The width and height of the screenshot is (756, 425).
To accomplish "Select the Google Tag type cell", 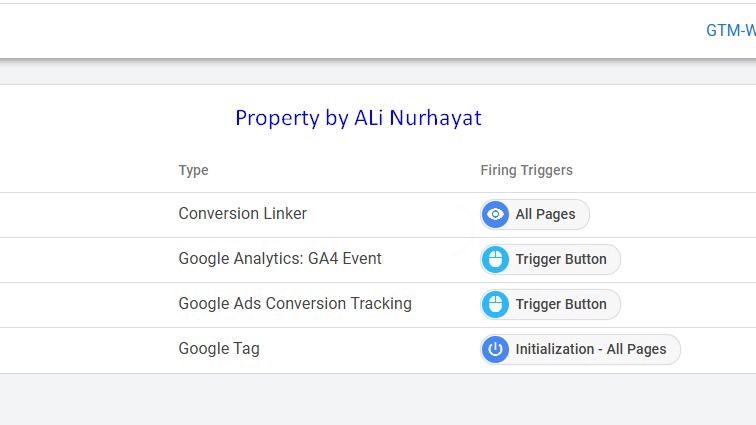I will (x=219, y=349).
